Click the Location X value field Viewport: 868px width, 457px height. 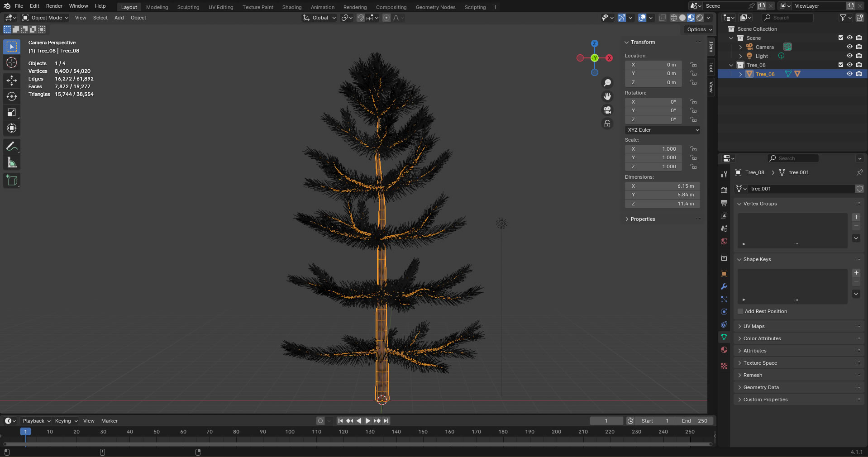point(653,65)
